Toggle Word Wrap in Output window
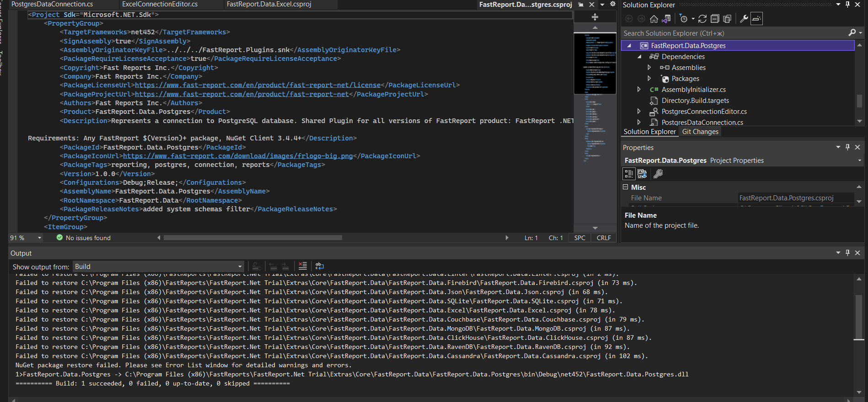The width and height of the screenshot is (868, 402). (320, 266)
